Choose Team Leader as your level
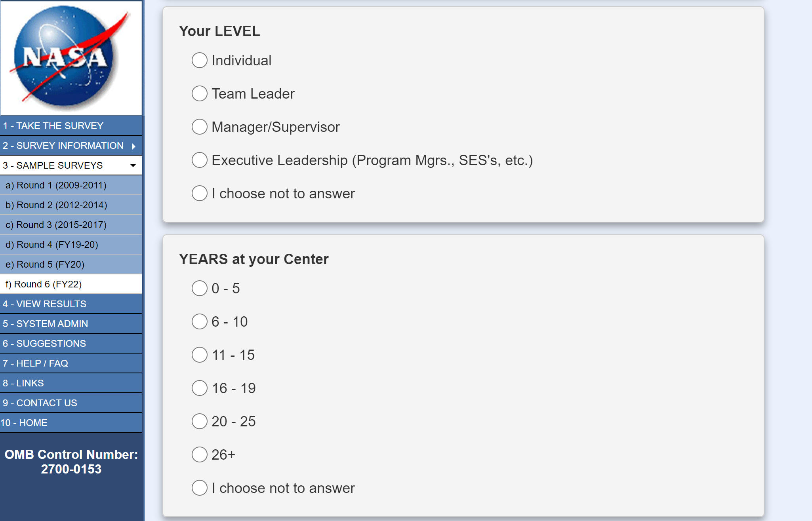 [x=200, y=94]
